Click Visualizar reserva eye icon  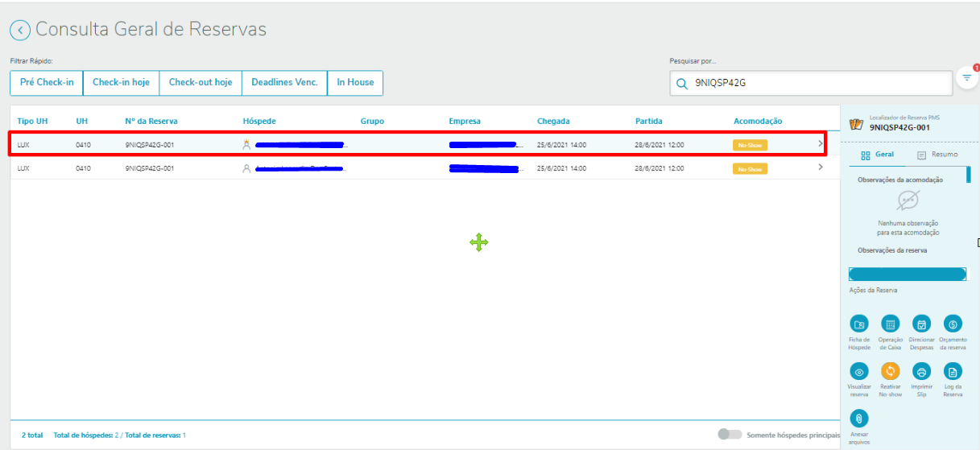pos(859,371)
